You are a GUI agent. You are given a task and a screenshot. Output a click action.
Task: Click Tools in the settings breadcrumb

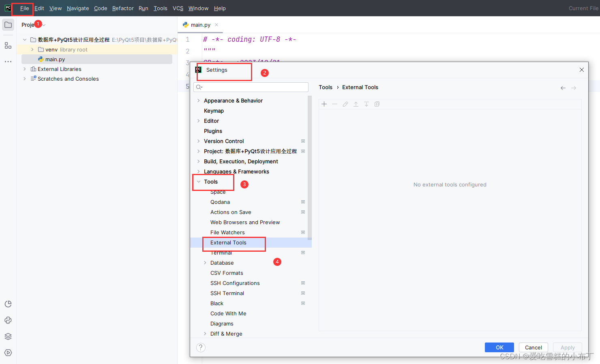[x=326, y=87]
